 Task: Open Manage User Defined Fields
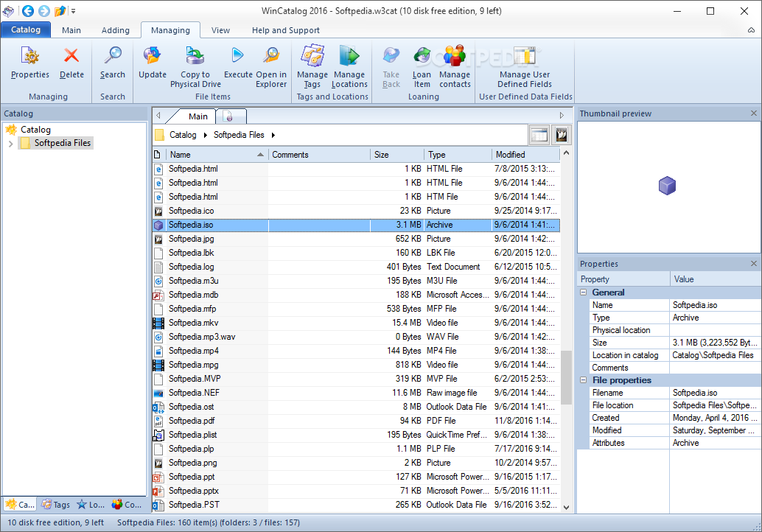click(525, 66)
